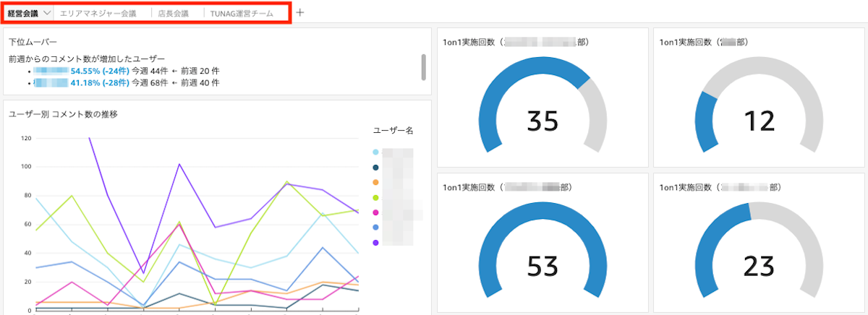868x315 pixels.
Task: Select the lime green legend dot
Action: point(375,197)
